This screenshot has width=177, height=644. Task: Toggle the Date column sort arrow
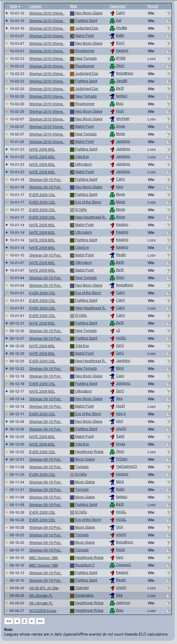[19, 6]
